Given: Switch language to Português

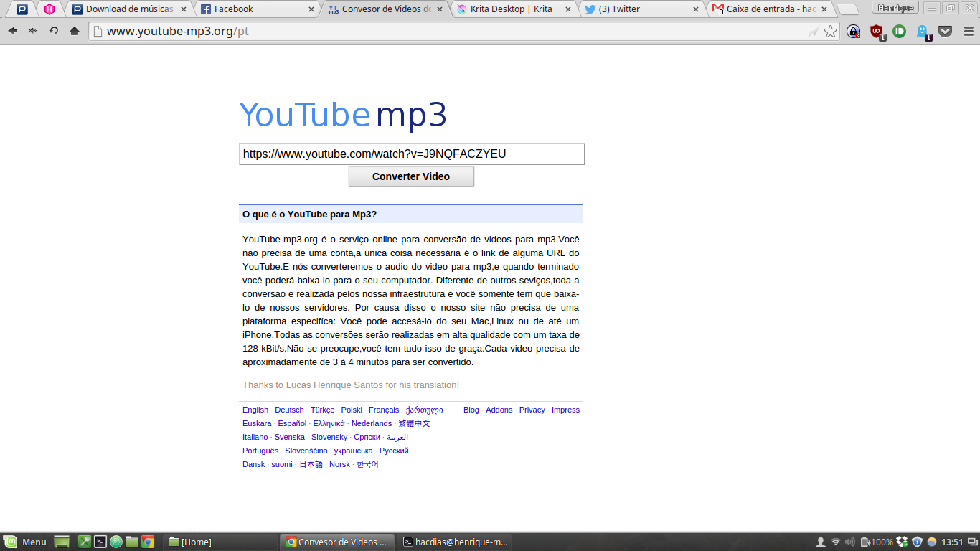Looking at the screenshot, I should [x=260, y=451].
